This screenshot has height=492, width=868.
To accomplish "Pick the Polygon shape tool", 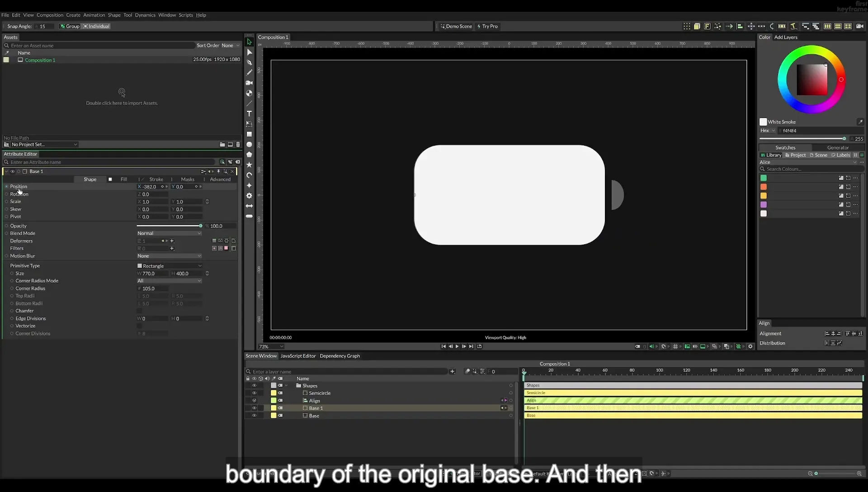I will [249, 155].
